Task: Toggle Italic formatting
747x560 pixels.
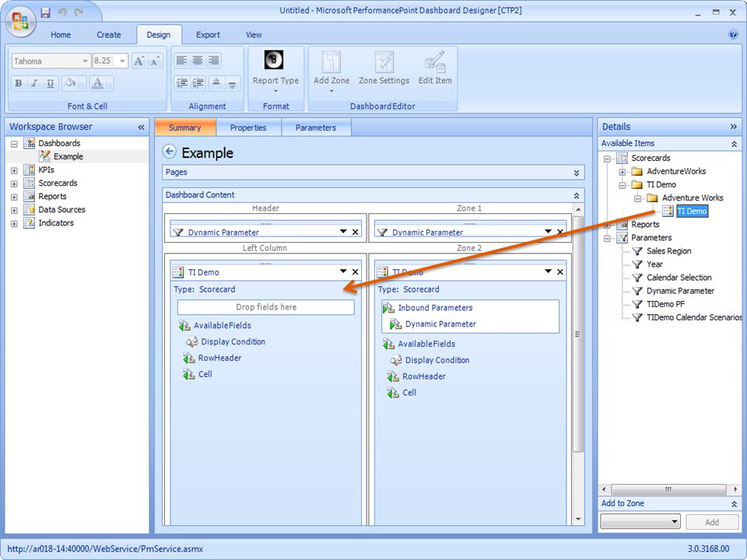Action: coord(34,83)
